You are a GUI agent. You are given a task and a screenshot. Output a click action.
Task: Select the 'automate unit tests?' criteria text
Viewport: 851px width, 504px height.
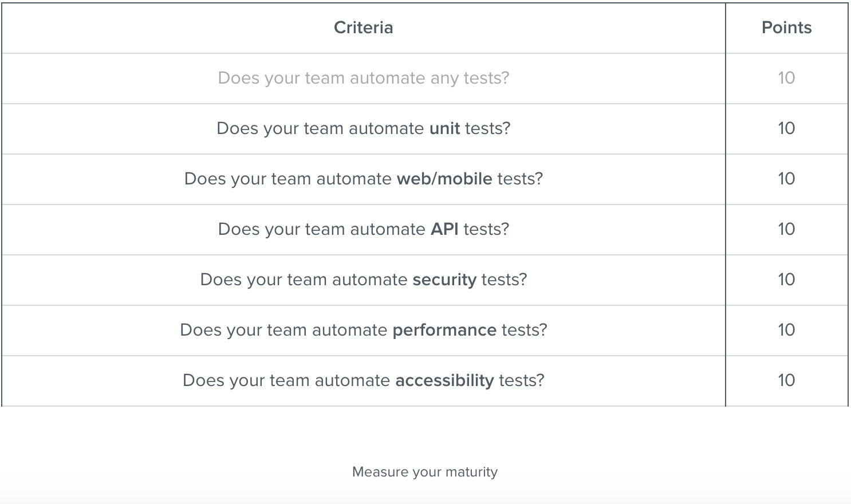(363, 128)
